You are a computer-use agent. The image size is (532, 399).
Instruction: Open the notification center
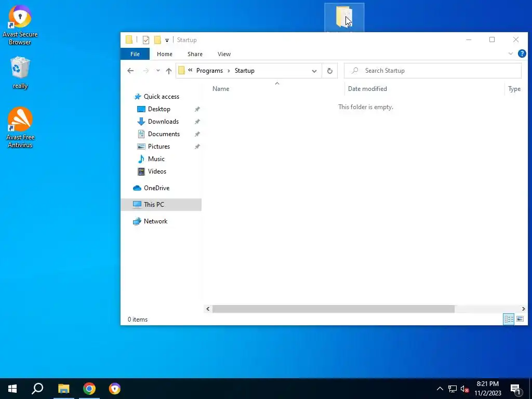coord(515,389)
